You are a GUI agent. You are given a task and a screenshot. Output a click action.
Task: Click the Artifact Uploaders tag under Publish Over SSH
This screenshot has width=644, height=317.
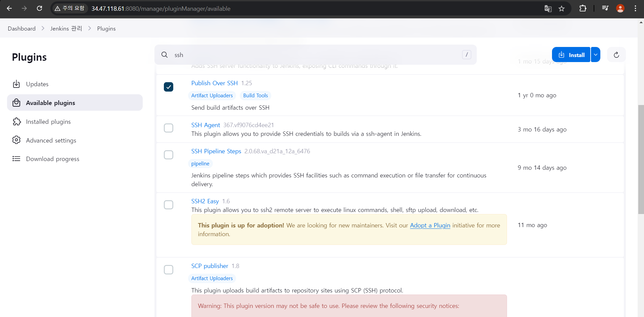pyautogui.click(x=212, y=96)
